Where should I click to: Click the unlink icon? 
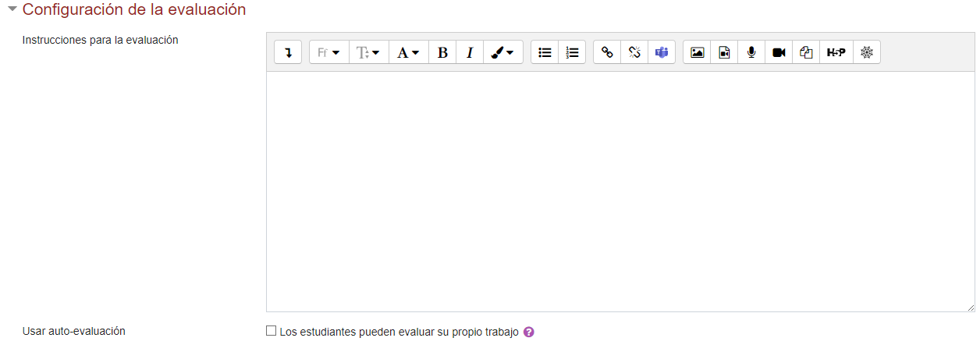click(634, 52)
